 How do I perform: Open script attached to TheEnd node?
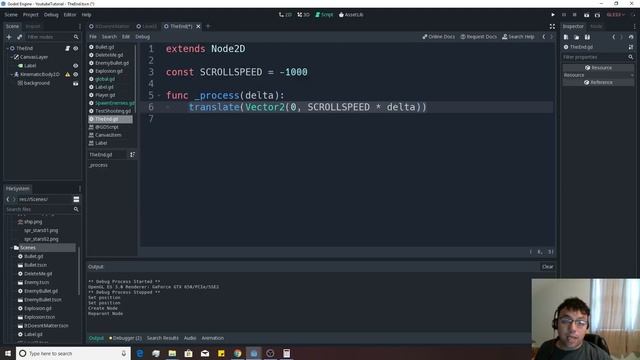67,48
